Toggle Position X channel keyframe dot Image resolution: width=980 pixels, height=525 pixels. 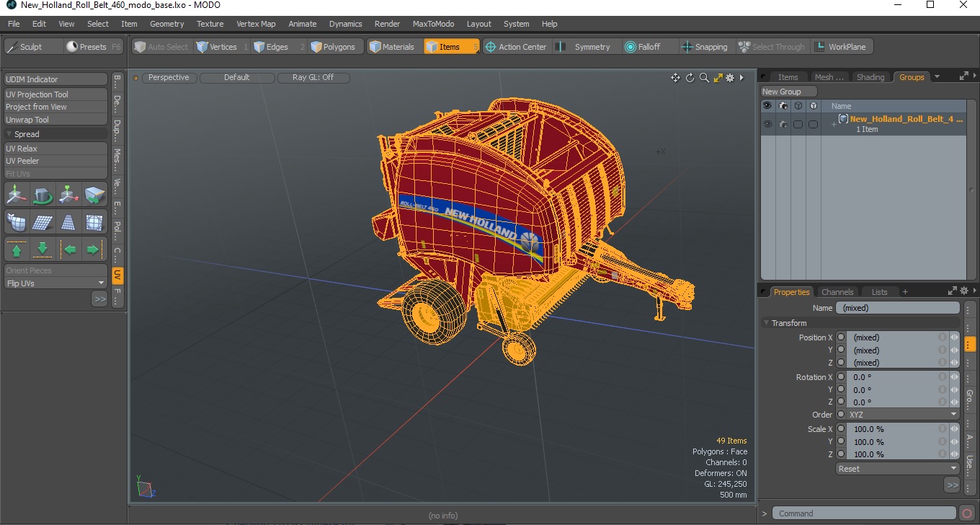click(x=841, y=337)
